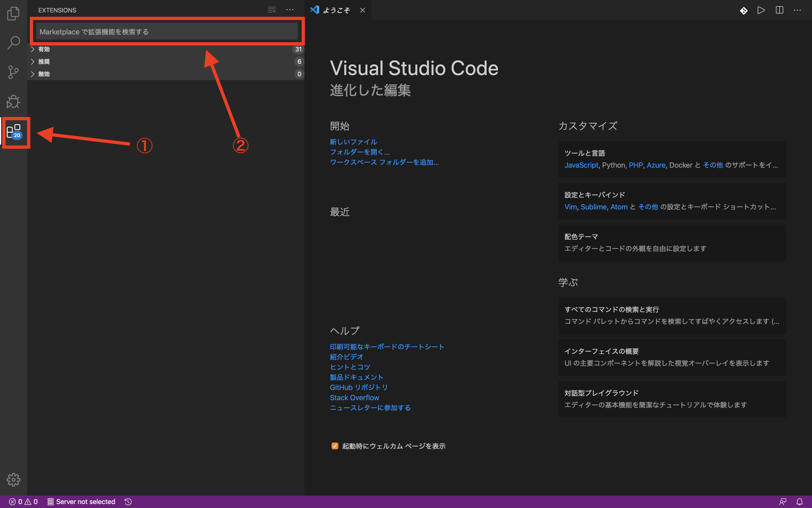
Task: Clear extensions search results icon
Action: tap(272, 10)
